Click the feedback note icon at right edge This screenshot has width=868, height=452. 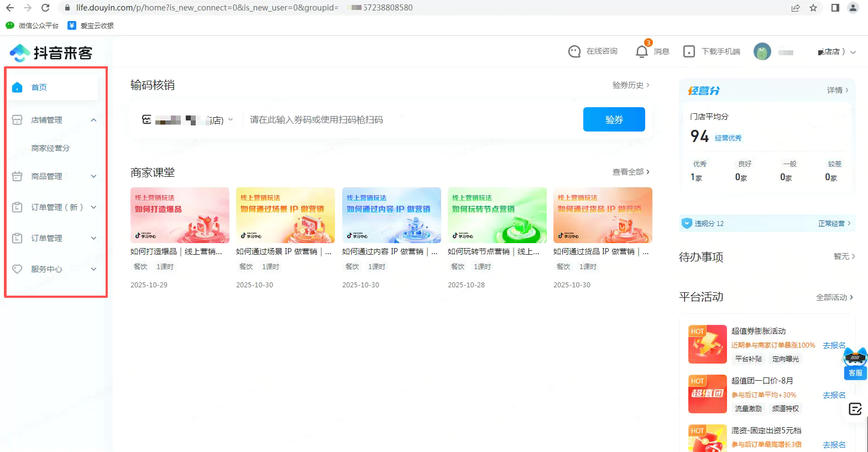pyautogui.click(x=855, y=409)
